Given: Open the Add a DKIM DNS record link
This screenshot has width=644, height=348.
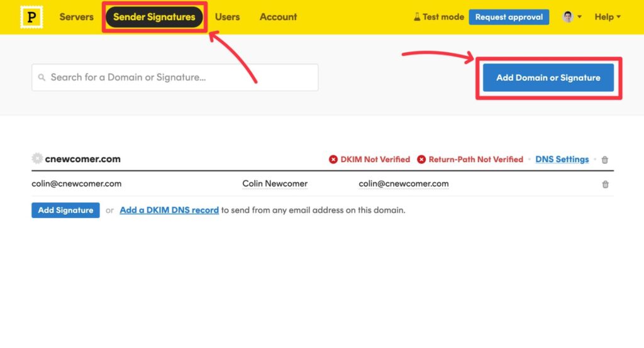Looking at the screenshot, I should [x=169, y=210].
